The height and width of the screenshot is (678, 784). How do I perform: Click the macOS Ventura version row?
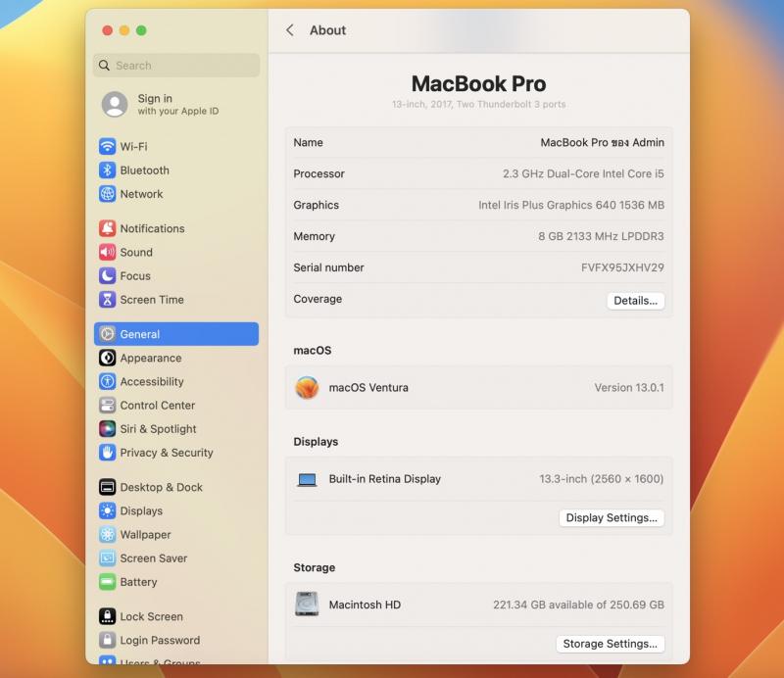[478, 388]
